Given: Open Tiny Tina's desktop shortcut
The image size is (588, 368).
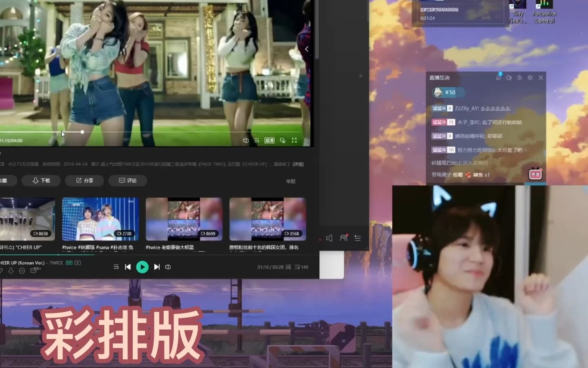Looking at the screenshot, I should coord(518,11).
